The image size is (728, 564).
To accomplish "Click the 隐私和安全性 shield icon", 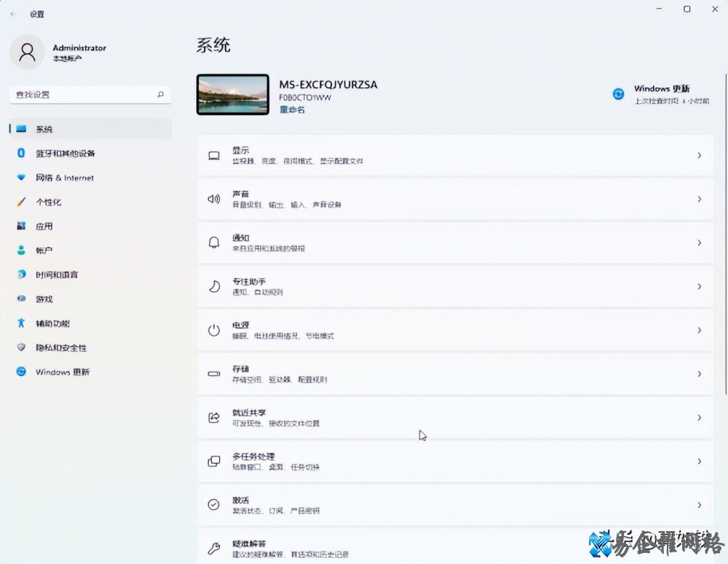I will pos(21,348).
